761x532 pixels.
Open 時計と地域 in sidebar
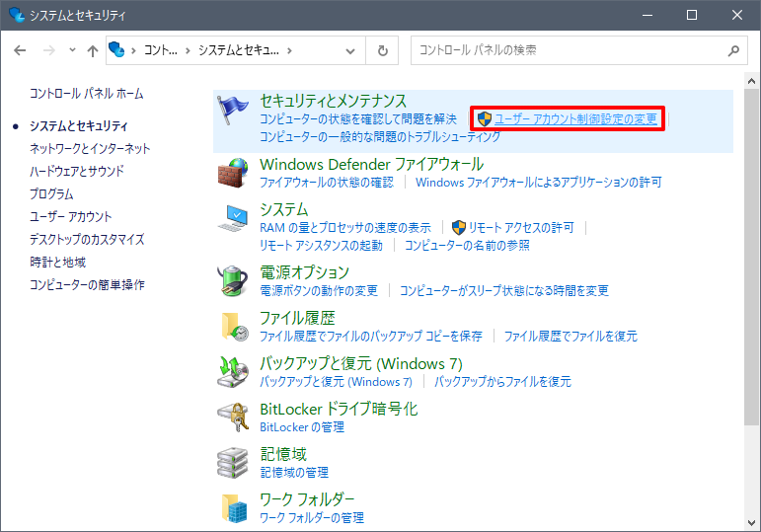(x=58, y=263)
